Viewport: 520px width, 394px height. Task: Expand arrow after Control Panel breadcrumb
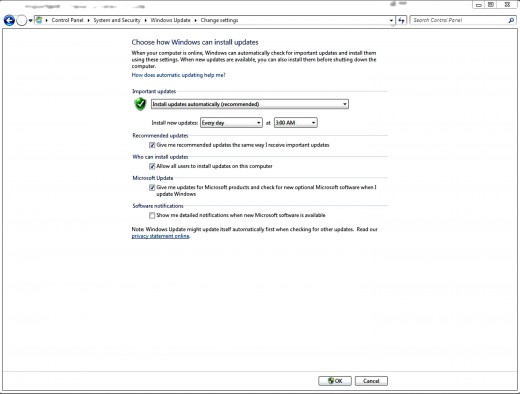tap(89, 20)
